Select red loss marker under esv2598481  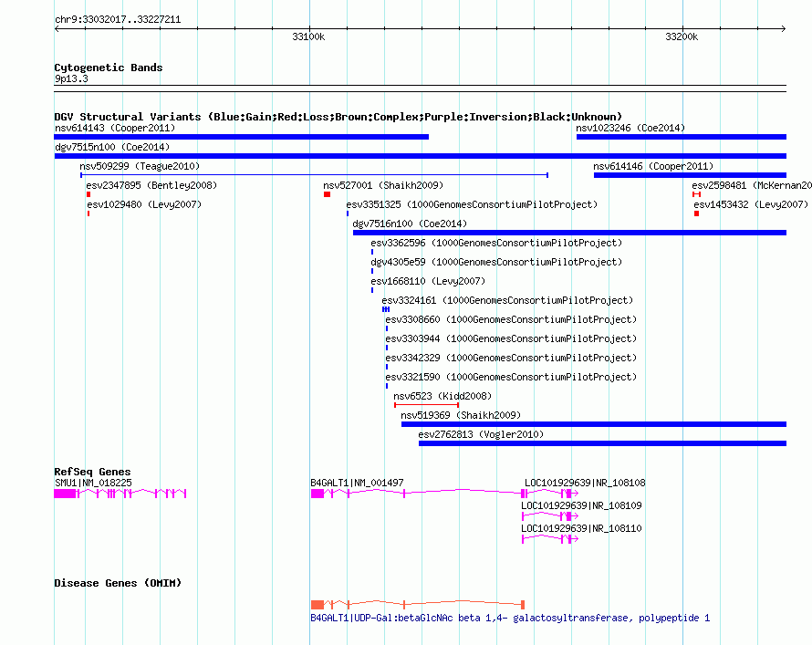click(696, 194)
